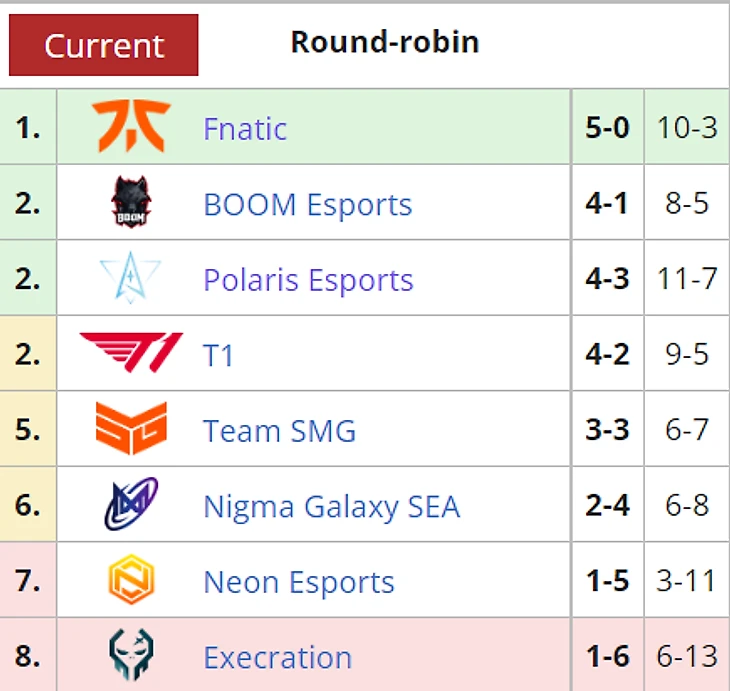
Task: Open the Fnatic team link
Action: [x=245, y=129]
